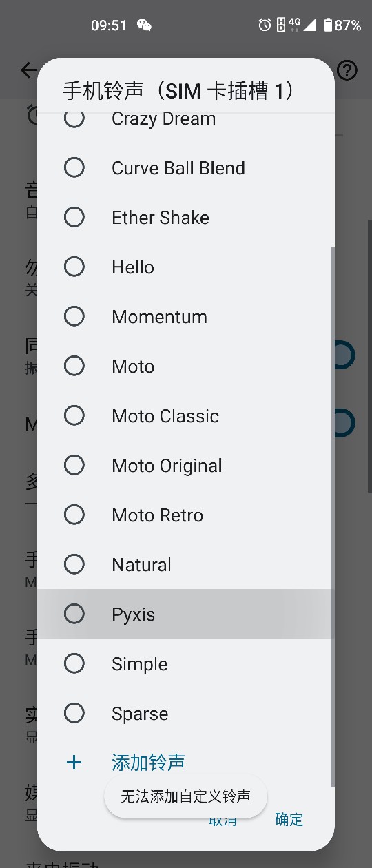Select the Momentum ringtone
Image resolution: width=372 pixels, height=868 pixels.
(184, 316)
